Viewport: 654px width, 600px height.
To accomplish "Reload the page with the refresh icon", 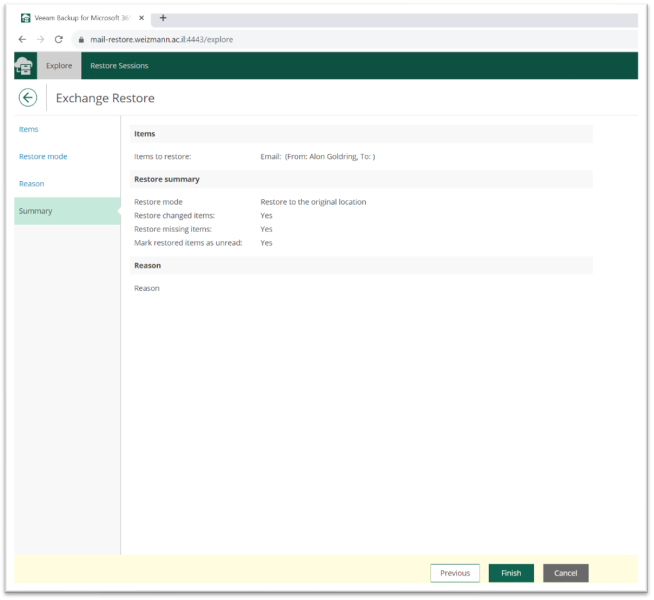I will (x=59, y=39).
